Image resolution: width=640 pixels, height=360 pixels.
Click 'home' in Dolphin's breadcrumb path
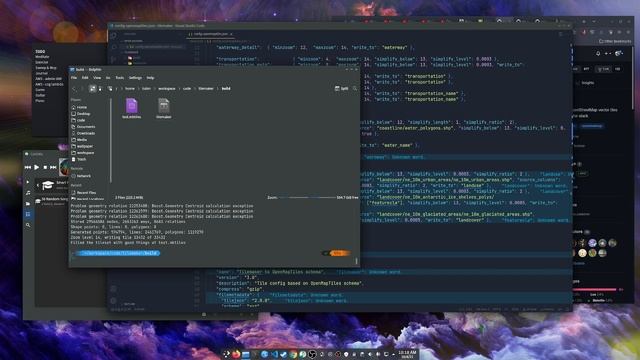point(130,89)
